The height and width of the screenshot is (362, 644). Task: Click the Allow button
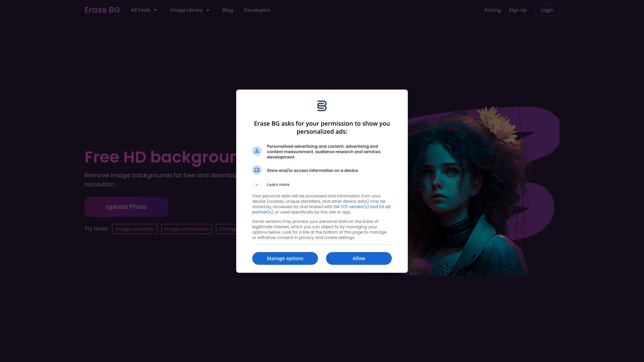click(x=359, y=258)
